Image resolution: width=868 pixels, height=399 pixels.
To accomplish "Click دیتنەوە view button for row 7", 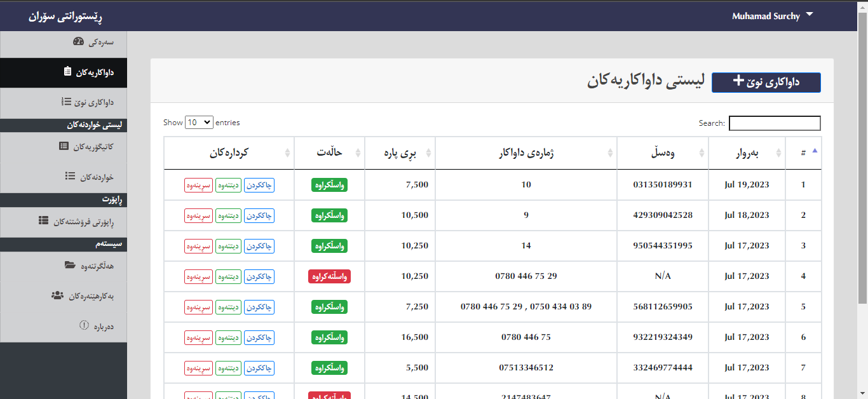I will [228, 368].
